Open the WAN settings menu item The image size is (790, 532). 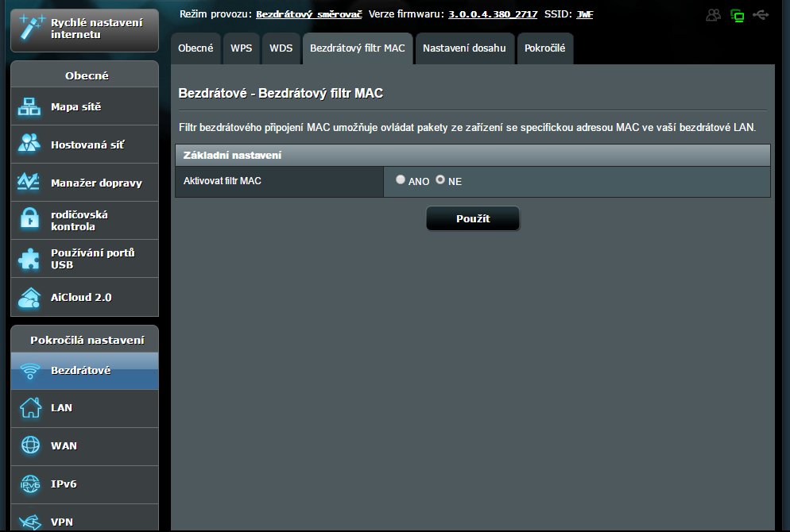[x=64, y=445]
